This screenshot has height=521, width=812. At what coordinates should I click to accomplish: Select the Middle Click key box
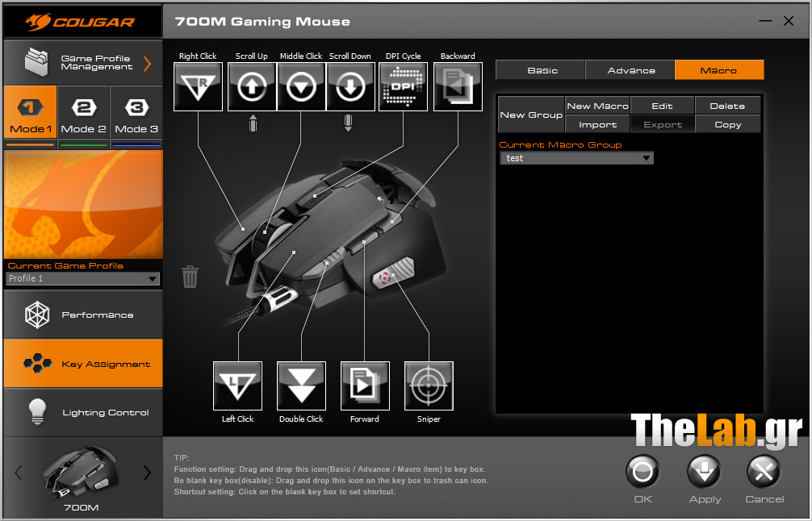[x=301, y=86]
